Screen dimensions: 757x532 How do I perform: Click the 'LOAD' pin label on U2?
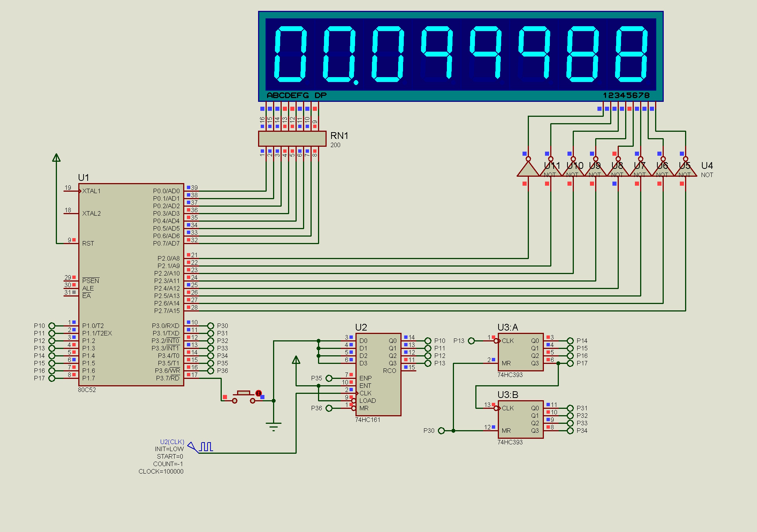[367, 401]
